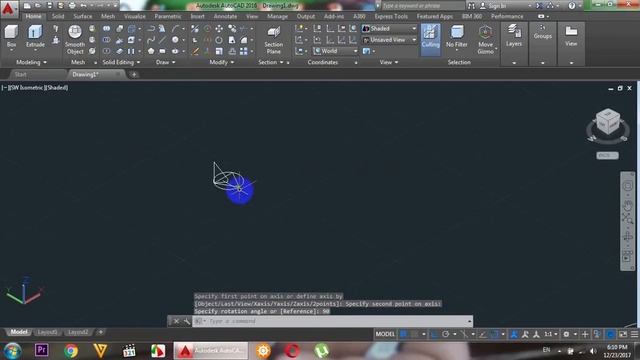Click the search keyword input field

click(423, 6)
